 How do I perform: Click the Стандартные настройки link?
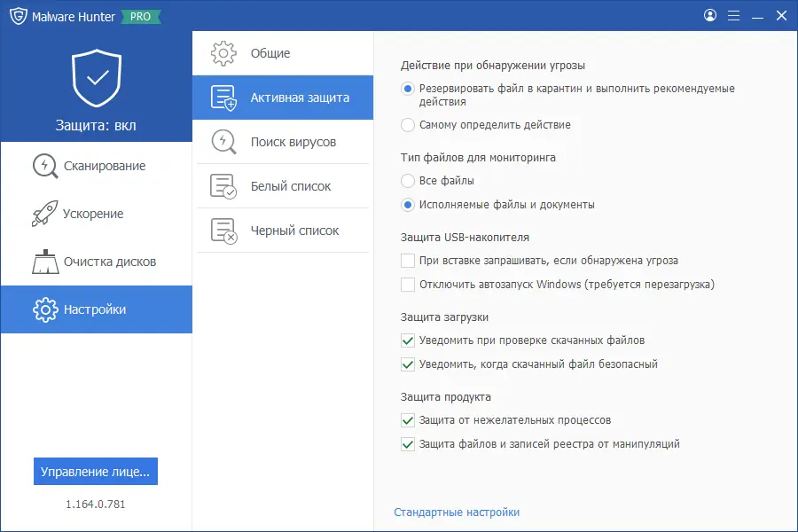458,512
